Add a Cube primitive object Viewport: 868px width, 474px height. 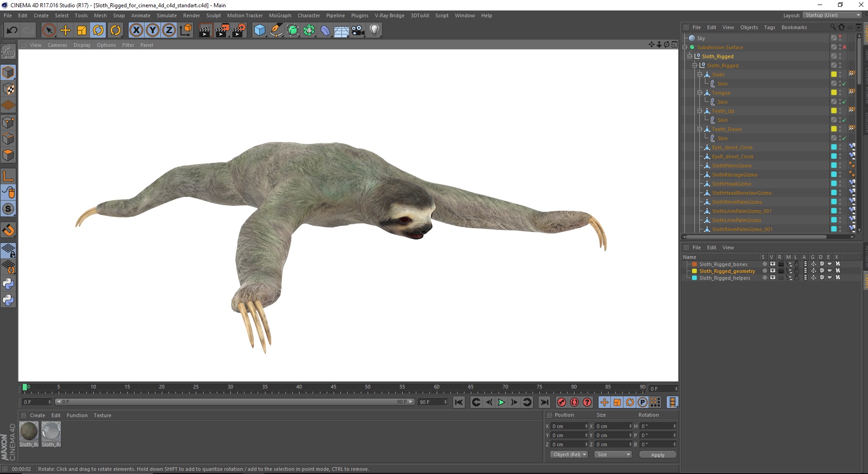[x=259, y=30]
